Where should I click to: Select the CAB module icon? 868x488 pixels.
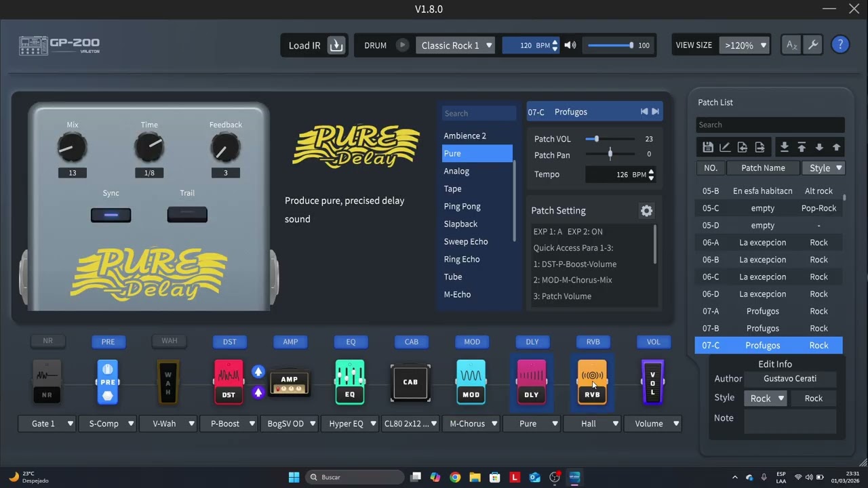tap(410, 382)
